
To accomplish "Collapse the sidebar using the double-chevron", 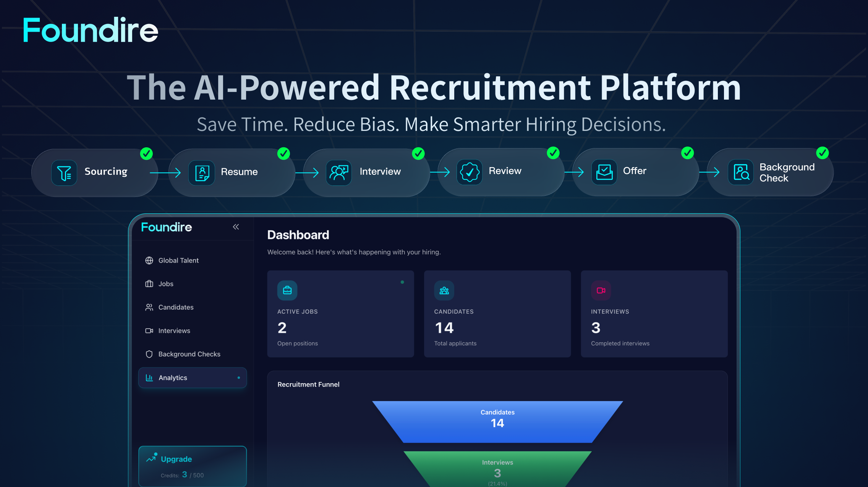I will (236, 227).
